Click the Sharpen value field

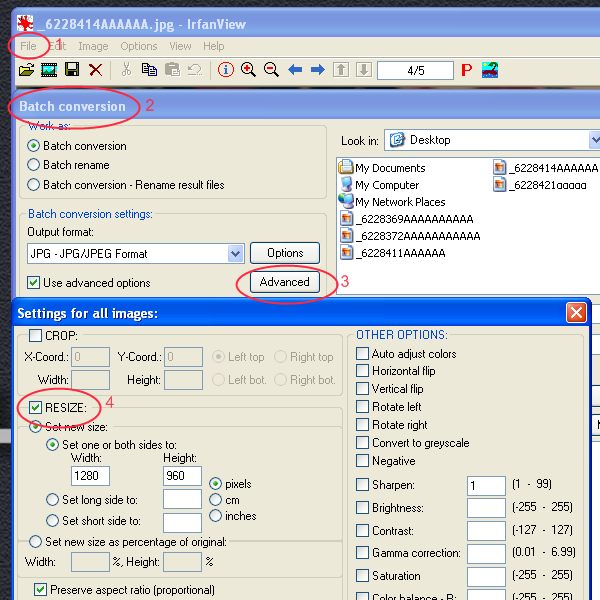coord(486,486)
